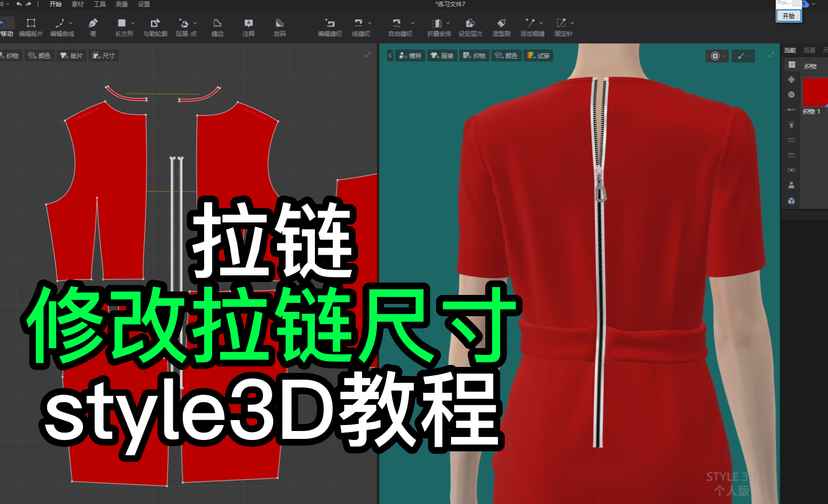Select the 延展-点 tool

(x=186, y=27)
